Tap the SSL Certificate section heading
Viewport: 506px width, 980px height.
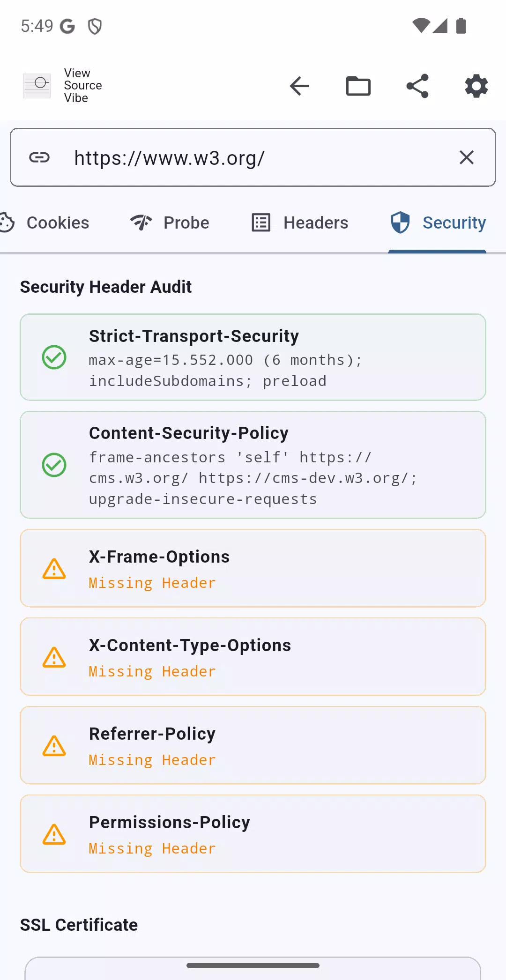click(x=79, y=925)
